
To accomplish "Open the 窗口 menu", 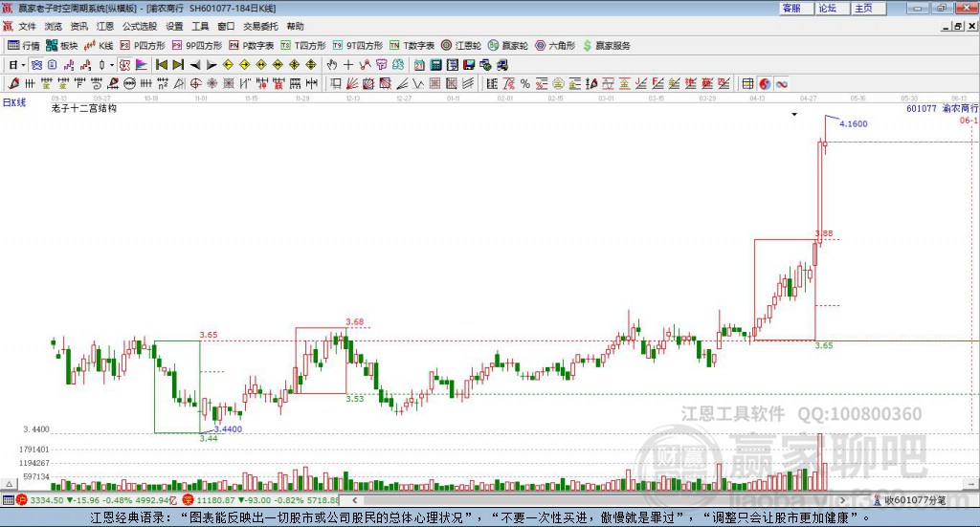I will pyautogui.click(x=226, y=26).
